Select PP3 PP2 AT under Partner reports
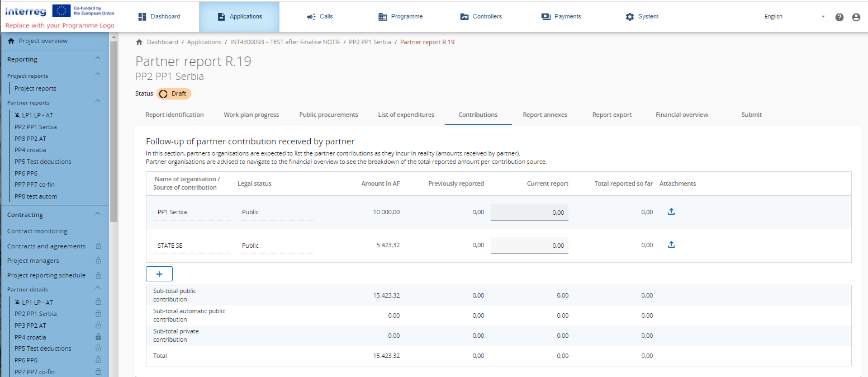The width and height of the screenshot is (868, 377). 30,139
